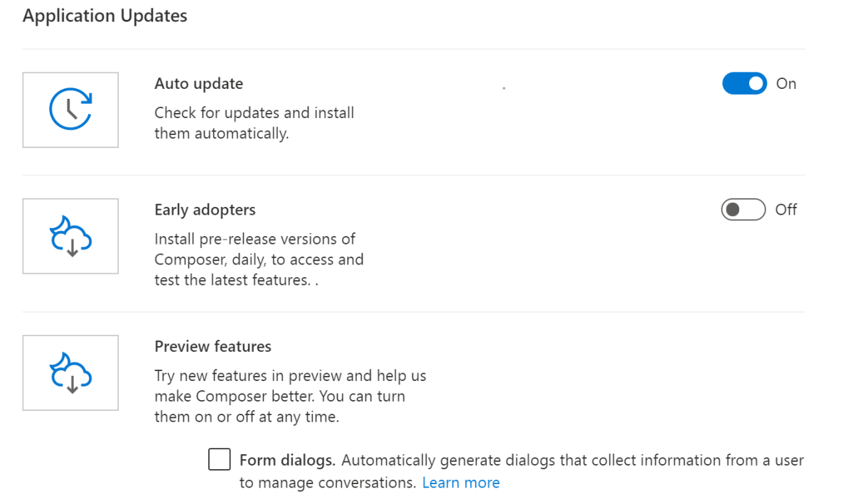Click the On label beside Auto update switch

pyautogui.click(x=786, y=83)
